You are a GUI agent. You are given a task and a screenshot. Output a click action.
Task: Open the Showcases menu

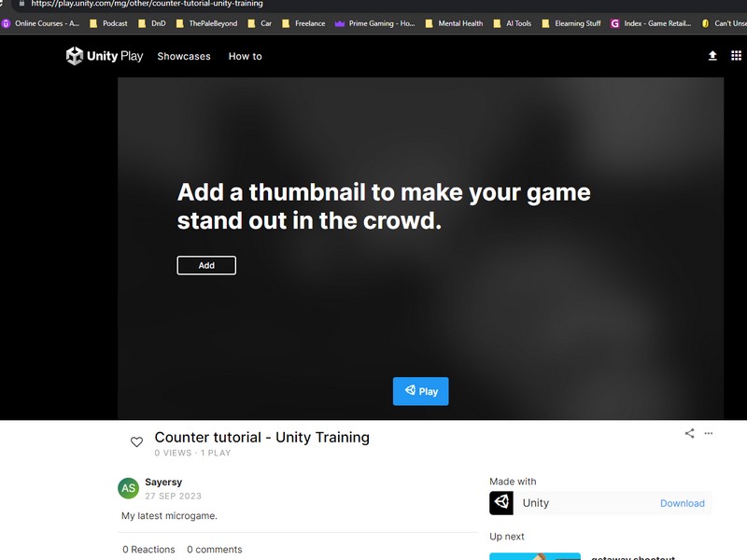point(184,56)
